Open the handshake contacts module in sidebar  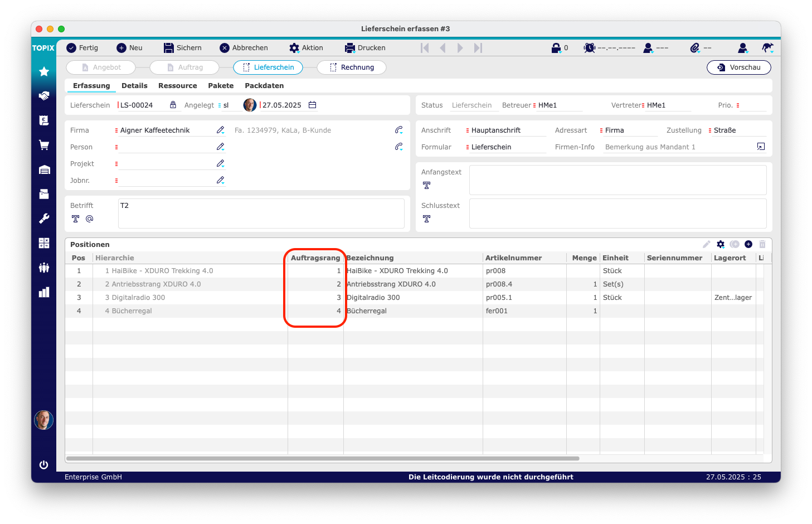pyautogui.click(x=44, y=96)
